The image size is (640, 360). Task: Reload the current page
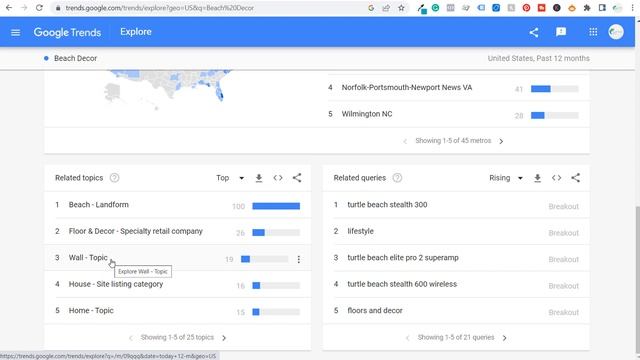(x=39, y=8)
